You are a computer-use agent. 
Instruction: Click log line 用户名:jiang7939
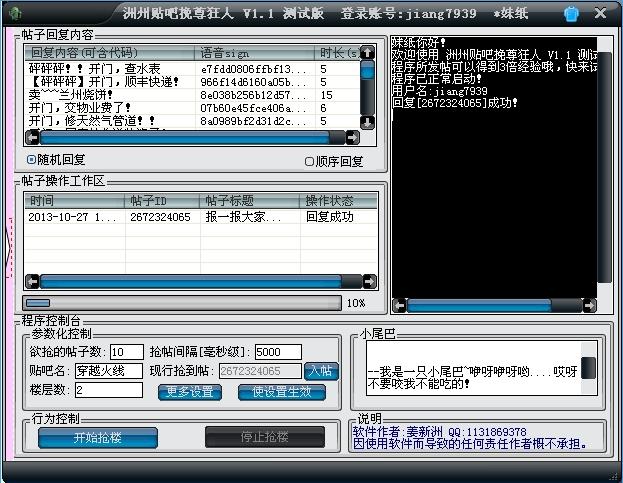click(439, 91)
